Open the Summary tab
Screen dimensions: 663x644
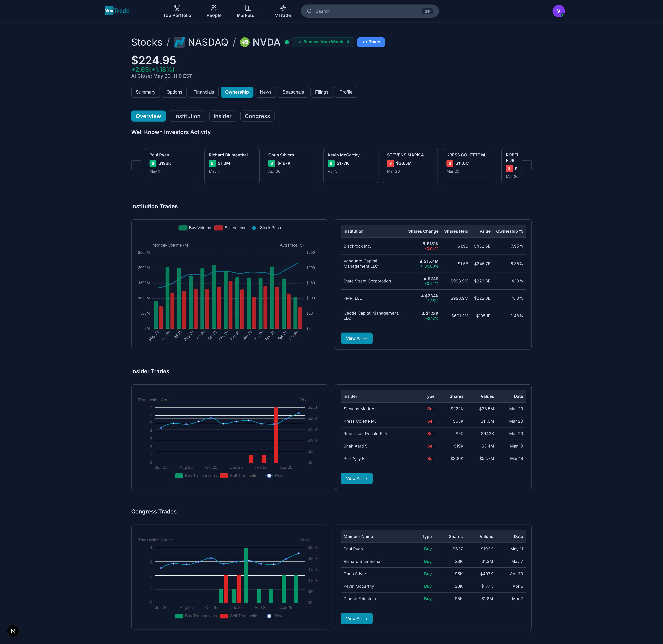(x=145, y=92)
